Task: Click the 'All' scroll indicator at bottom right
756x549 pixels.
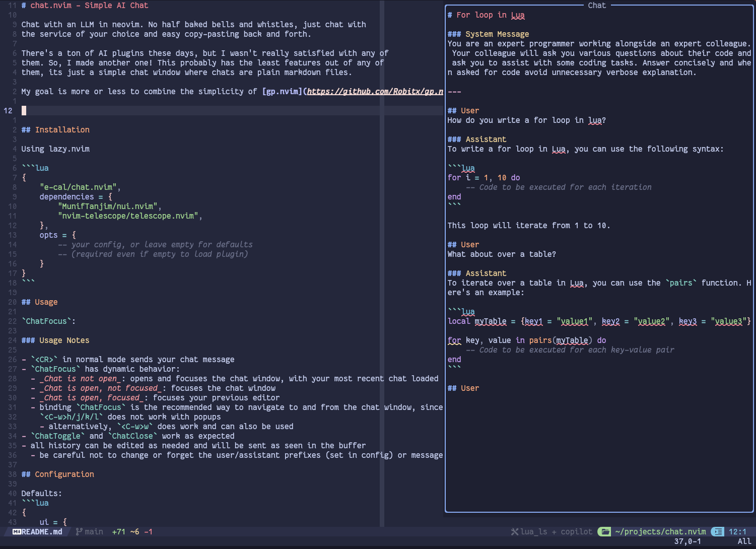Action: pos(744,541)
